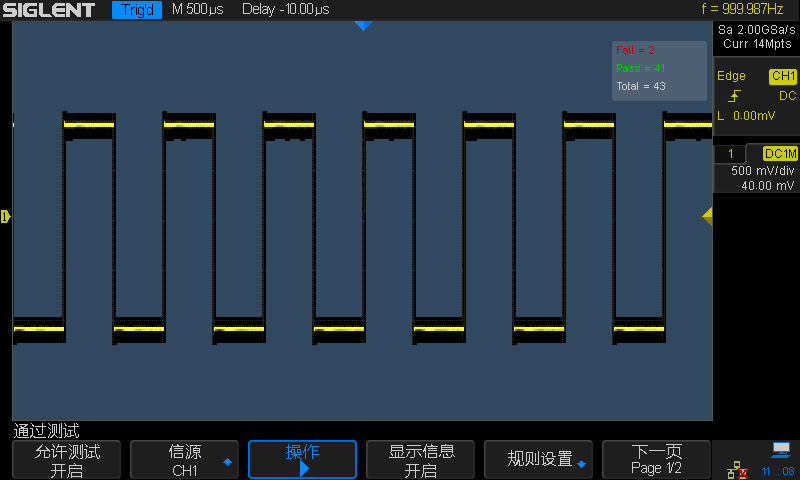This screenshot has height=480, width=800.
Task: Click the rising edge slope icon
Action: click(x=734, y=96)
